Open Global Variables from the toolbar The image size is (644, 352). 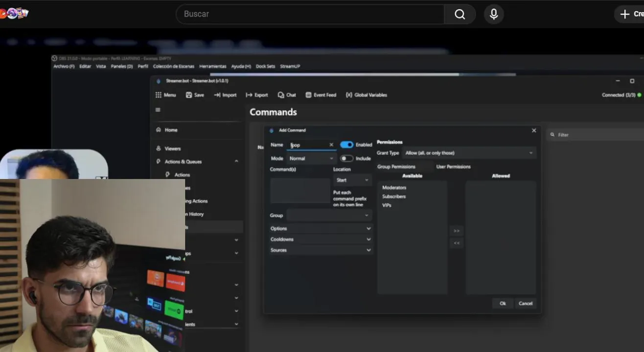[x=366, y=95]
